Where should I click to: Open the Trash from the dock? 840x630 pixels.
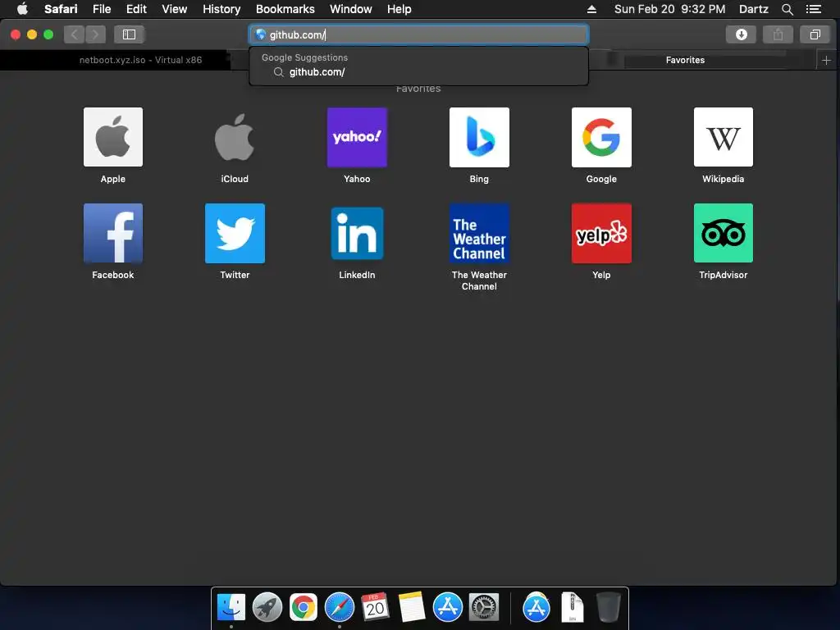[609, 608]
